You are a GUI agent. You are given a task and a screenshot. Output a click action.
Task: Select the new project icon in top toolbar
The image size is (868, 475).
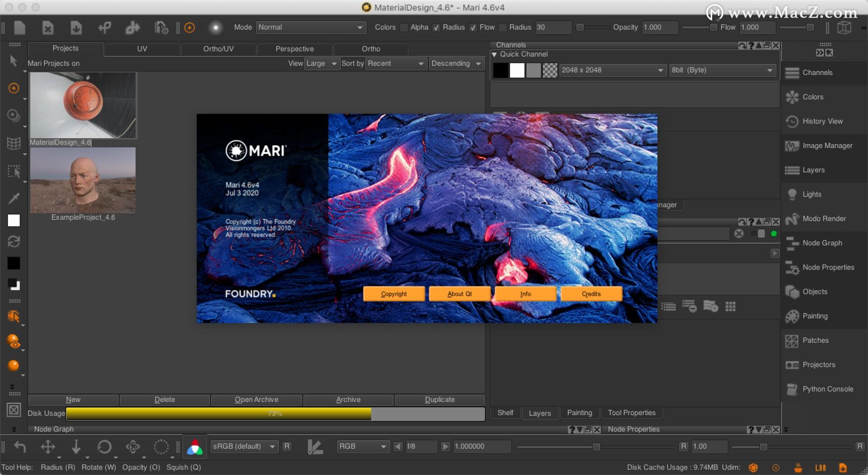(x=19, y=28)
